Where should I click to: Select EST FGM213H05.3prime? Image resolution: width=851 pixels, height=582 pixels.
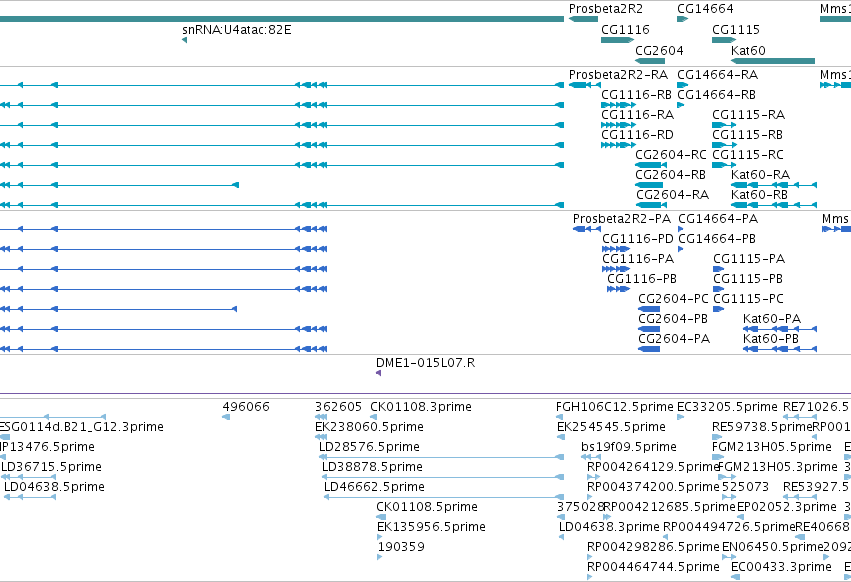pyautogui.click(x=778, y=467)
